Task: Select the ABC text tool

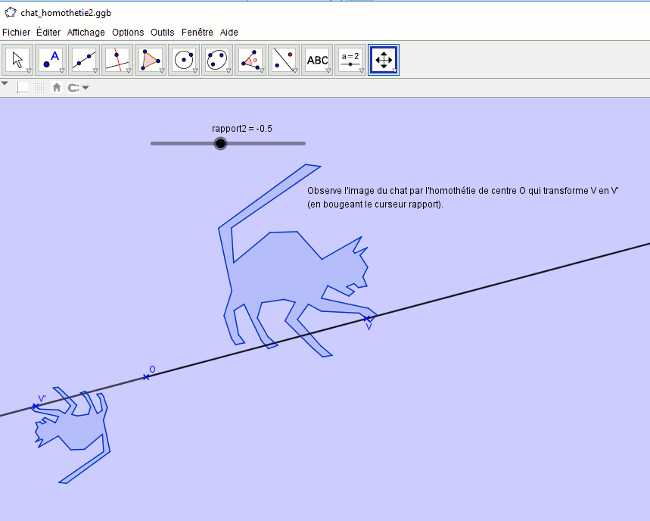Action: click(317, 60)
